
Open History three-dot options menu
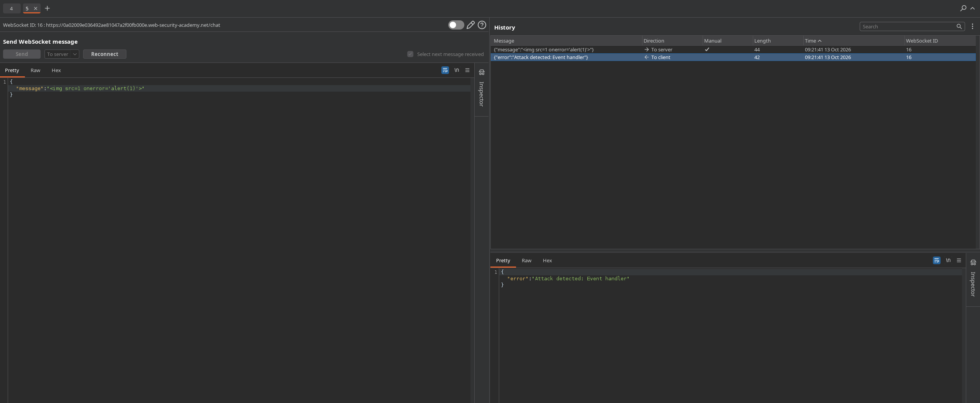pos(972,26)
